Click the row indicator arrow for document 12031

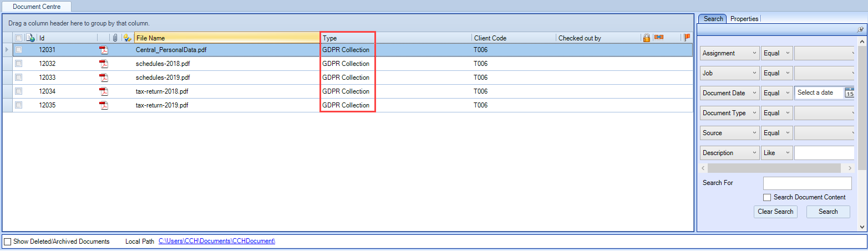tap(7, 50)
